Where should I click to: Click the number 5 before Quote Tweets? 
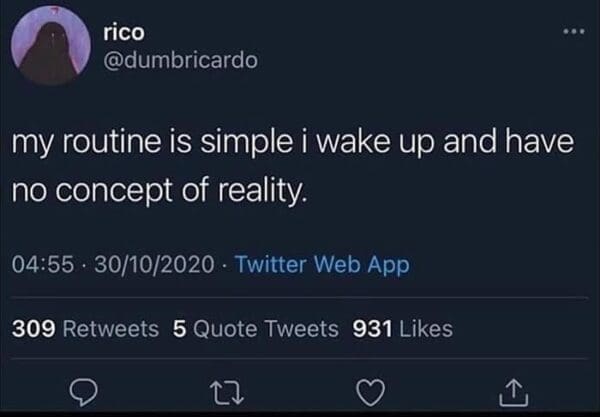(x=177, y=328)
